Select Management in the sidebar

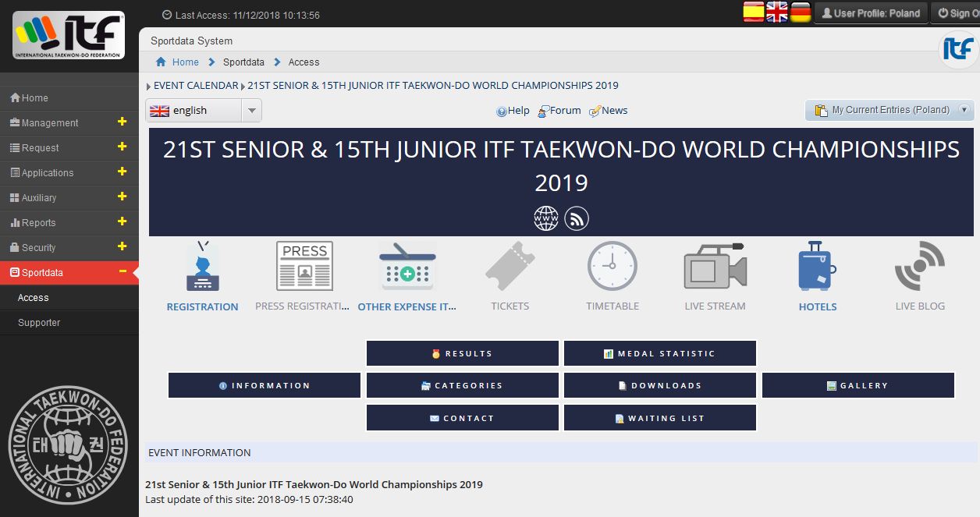(x=69, y=123)
